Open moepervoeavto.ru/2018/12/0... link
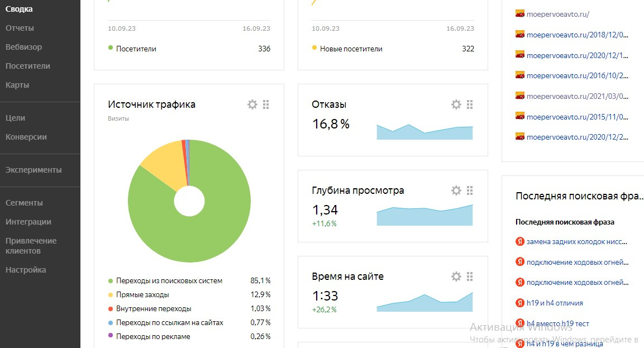The height and width of the screenshot is (348, 644). pos(578,35)
